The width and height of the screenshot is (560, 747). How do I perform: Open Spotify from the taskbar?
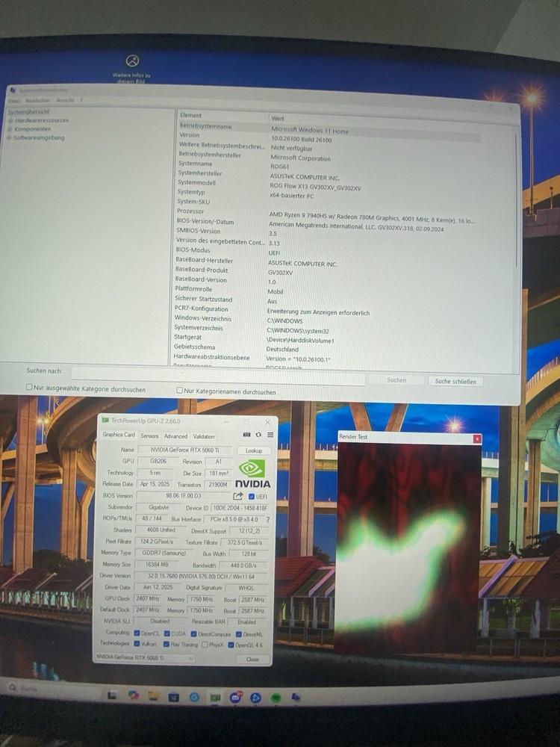(276, 698)
